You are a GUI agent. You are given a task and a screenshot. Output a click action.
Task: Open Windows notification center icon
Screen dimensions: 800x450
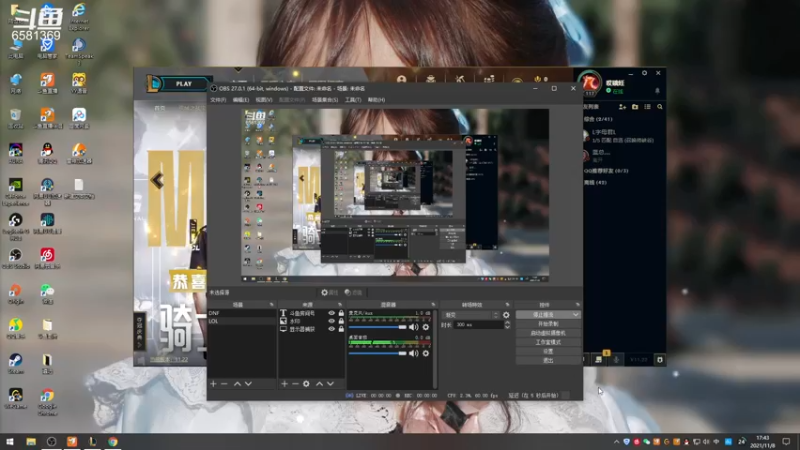coord(786,441)
